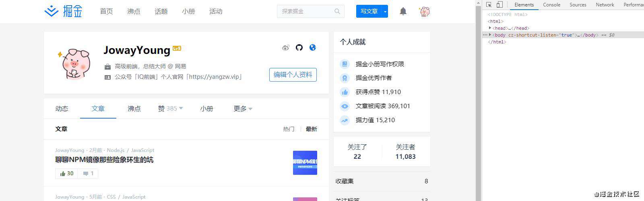Open the notification bell

(403, 11)
